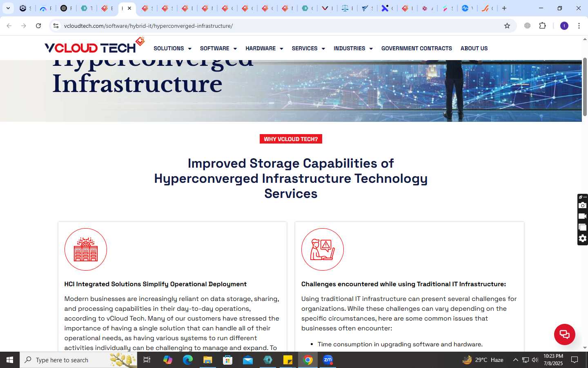The image size is (588, 368).
Task: Click the red data center building icon
Action: pos(86,249)
